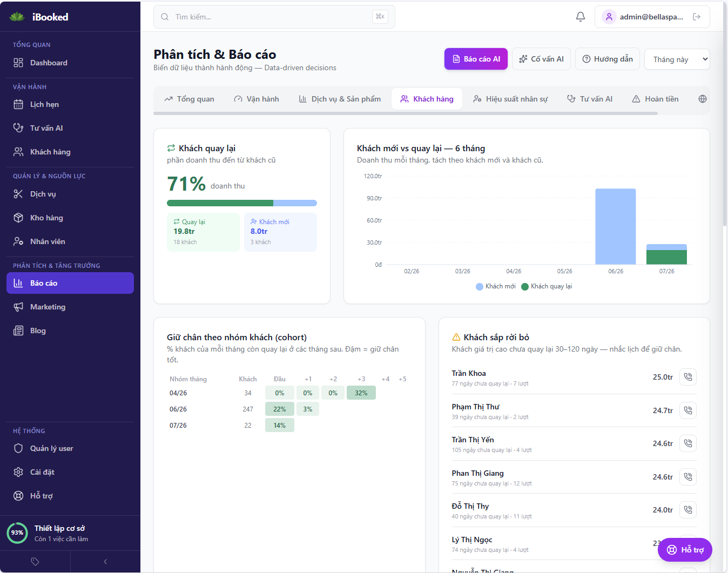Click the ⌘K shortcut badge
This screenshot has height=573, width=728.
(380, 17)
